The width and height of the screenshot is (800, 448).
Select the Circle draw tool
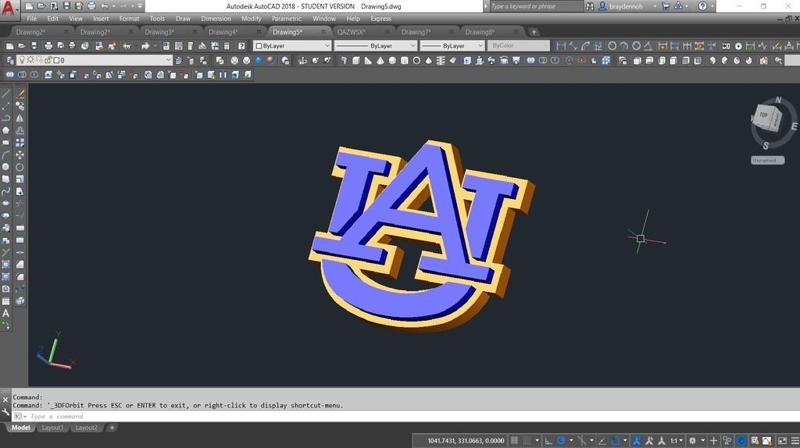6,167
